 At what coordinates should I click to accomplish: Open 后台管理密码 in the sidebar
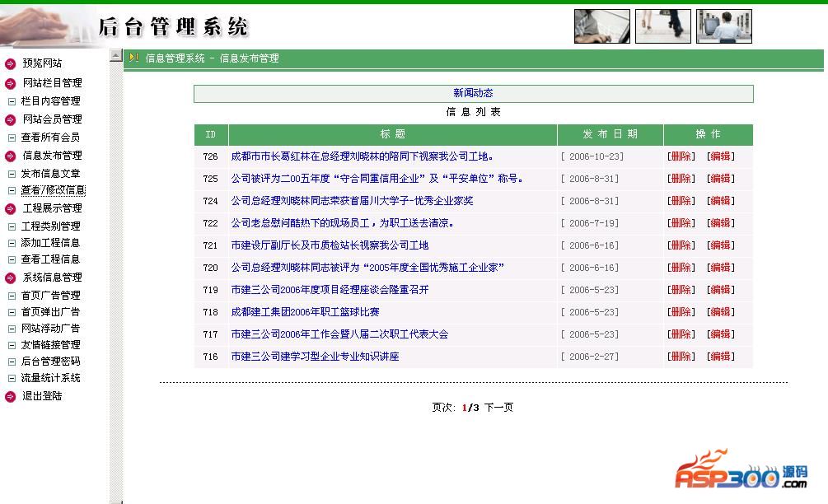coord(51,362)
